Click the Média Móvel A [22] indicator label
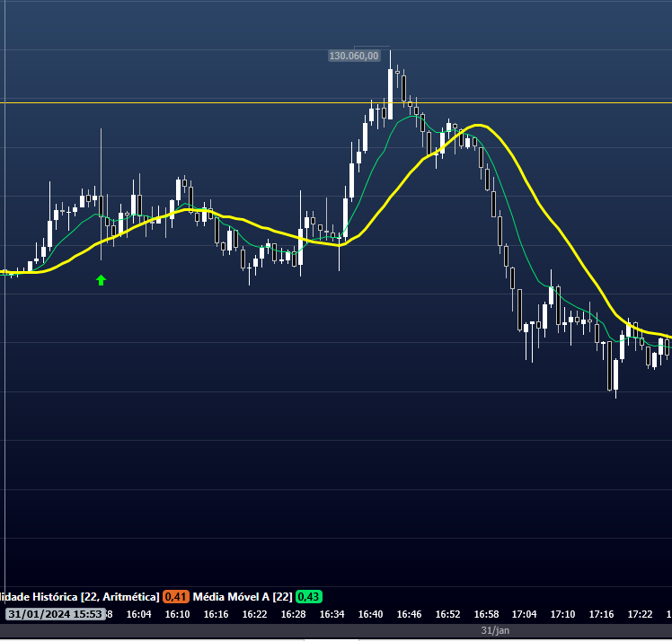 (243, 596)
